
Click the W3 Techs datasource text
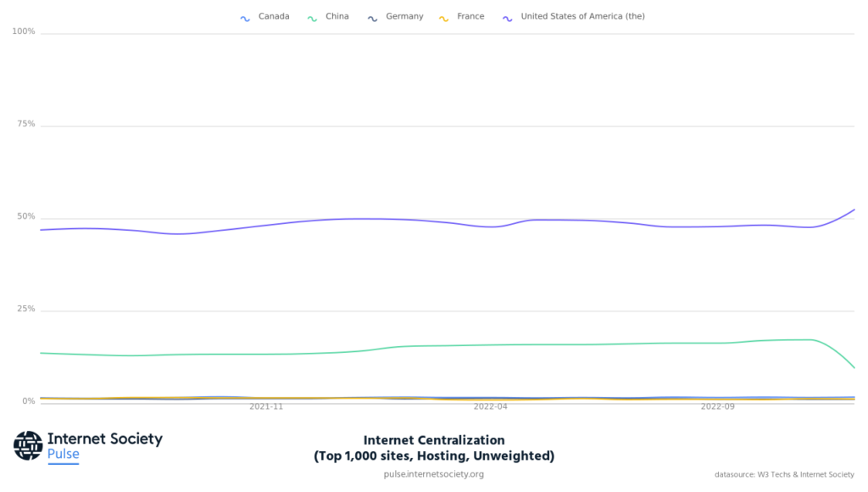click(x=784, y=474)
